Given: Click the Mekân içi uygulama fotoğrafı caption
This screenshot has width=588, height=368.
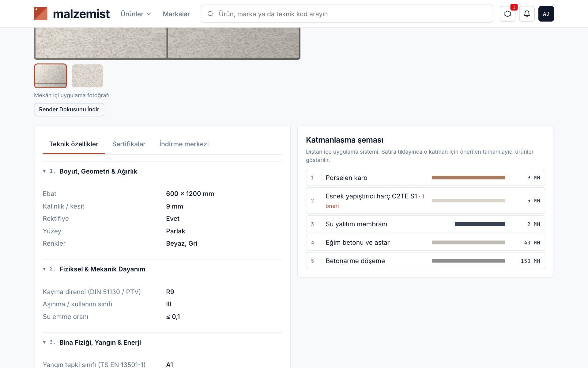Looking at the screenshot, I should coord(72,95).
